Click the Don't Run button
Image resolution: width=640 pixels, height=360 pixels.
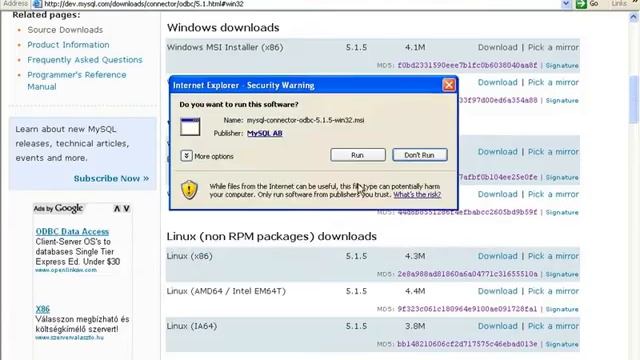point(420,155)
